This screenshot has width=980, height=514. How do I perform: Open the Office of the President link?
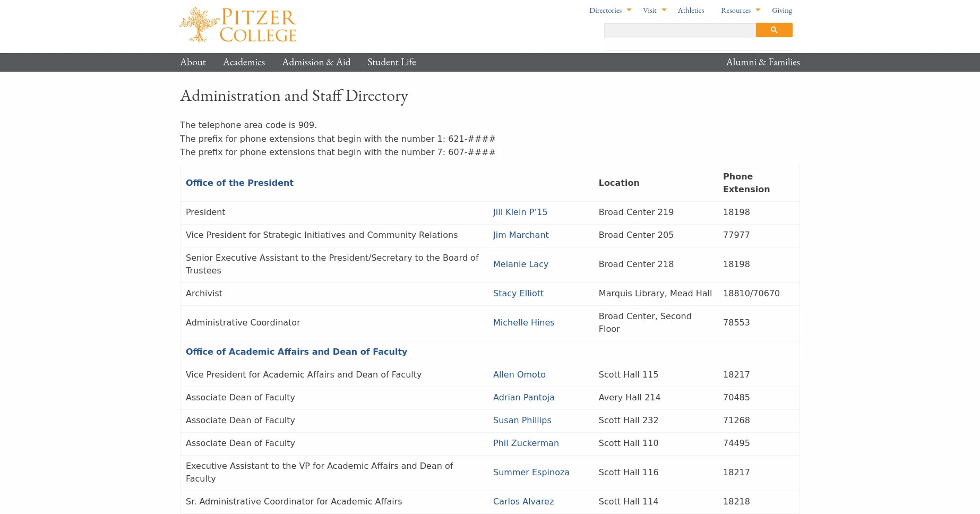click(x=239, y=183)
